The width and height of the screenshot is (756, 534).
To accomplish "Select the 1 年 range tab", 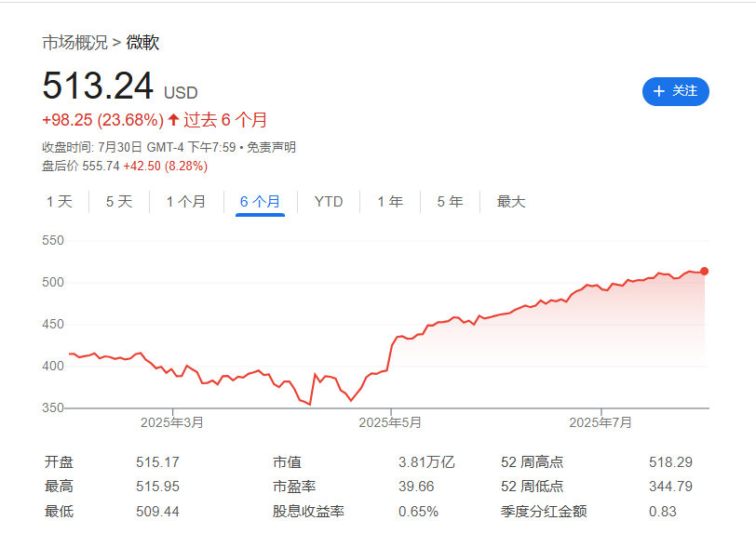I will pos(390,202).
